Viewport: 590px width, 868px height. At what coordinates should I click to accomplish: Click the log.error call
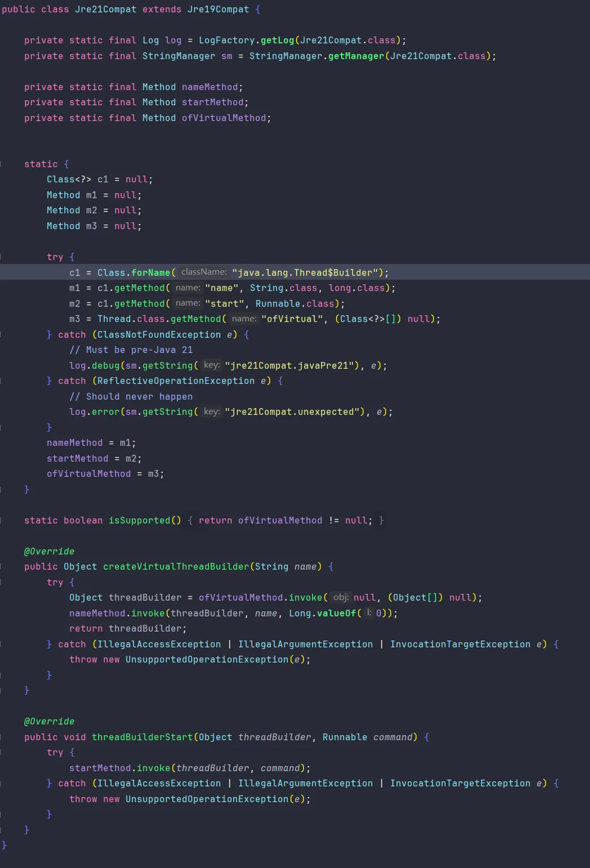tap(95, 412)
